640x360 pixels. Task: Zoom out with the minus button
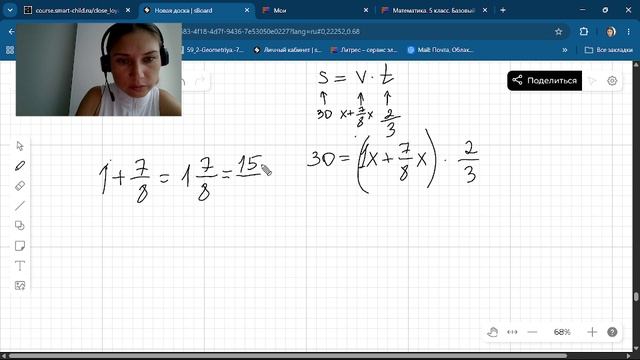532,332
